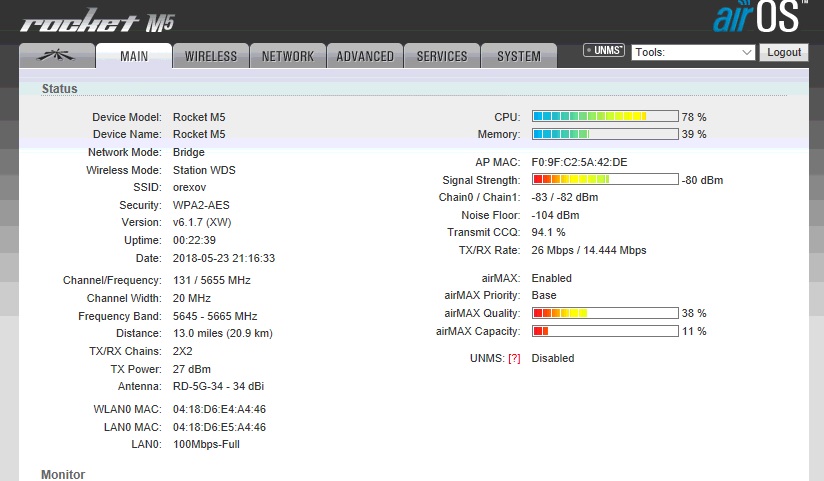Select frequency band 5645 - 5665 MHz
Image resolution: width=824 pixels, height=481 pixels.
tap(215, 316)
